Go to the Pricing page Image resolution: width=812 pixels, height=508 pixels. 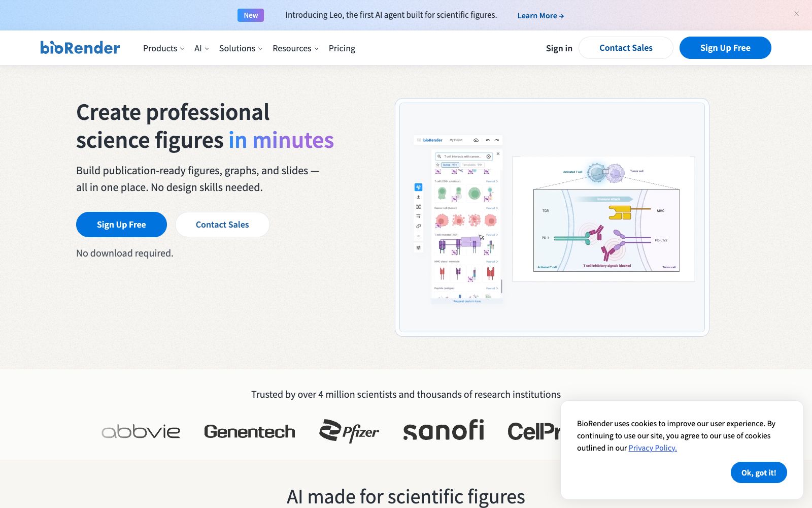[x=342, y=48]
